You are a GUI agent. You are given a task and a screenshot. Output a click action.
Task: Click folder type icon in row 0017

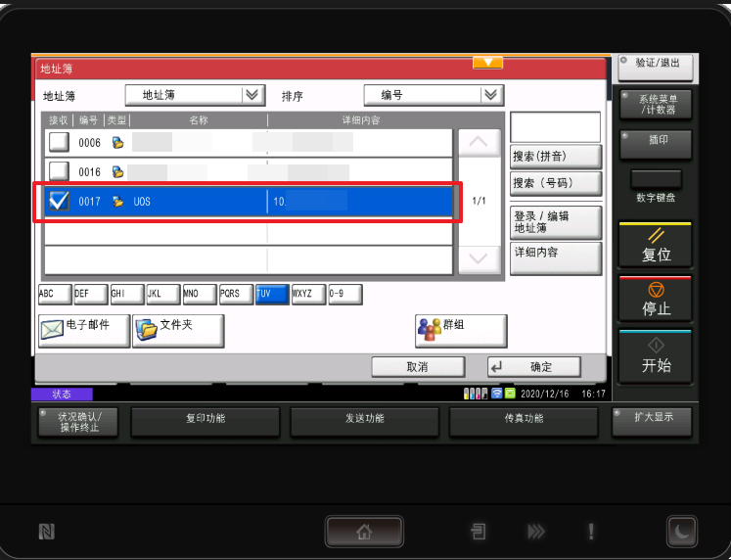[118, 202]
